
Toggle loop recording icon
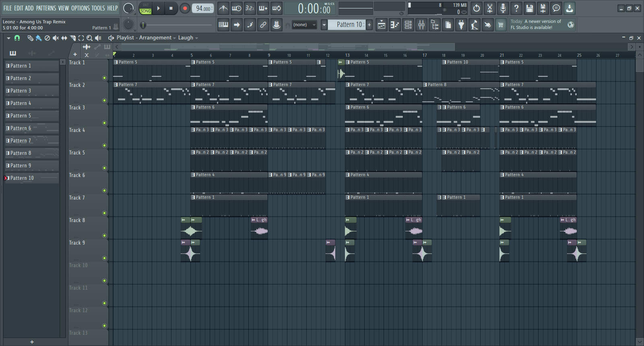coord(277,8)
